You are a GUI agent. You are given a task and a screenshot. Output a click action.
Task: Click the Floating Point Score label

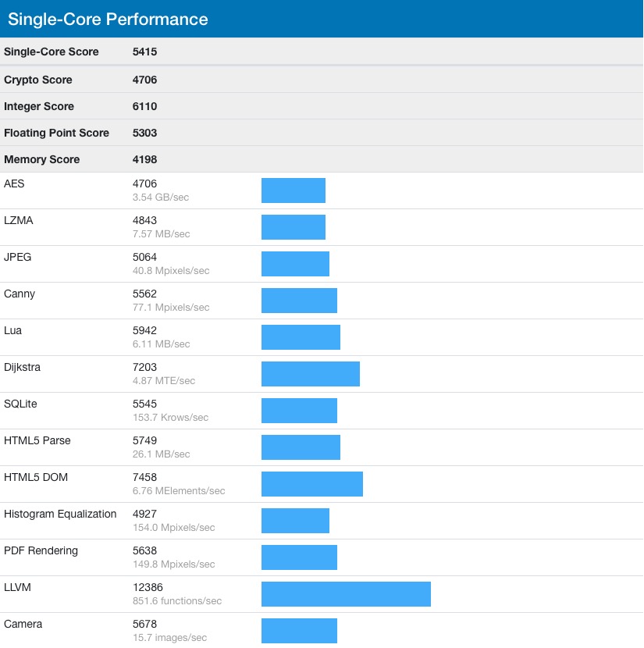pyautogui.click(x=56, y=133)
